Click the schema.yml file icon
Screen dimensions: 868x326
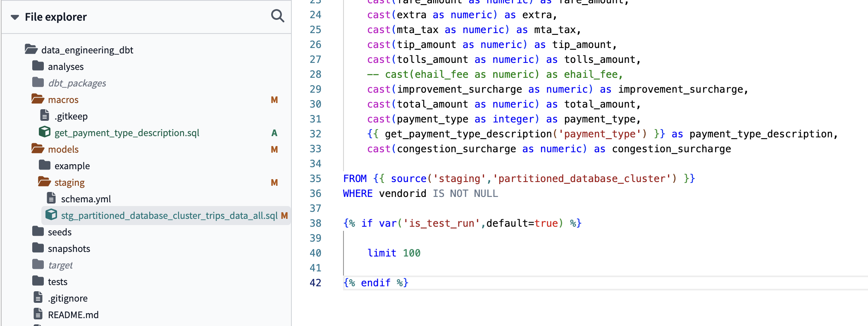51,198
